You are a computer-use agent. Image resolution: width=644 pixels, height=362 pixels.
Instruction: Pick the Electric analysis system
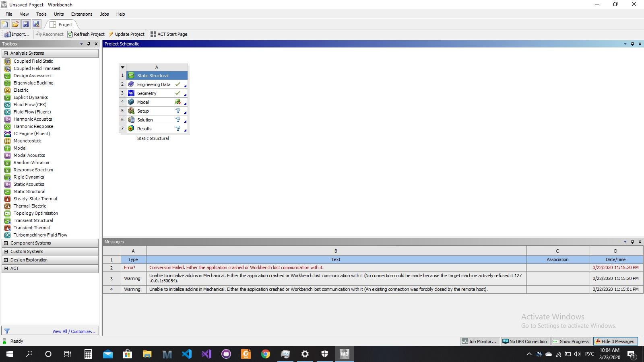21,90
